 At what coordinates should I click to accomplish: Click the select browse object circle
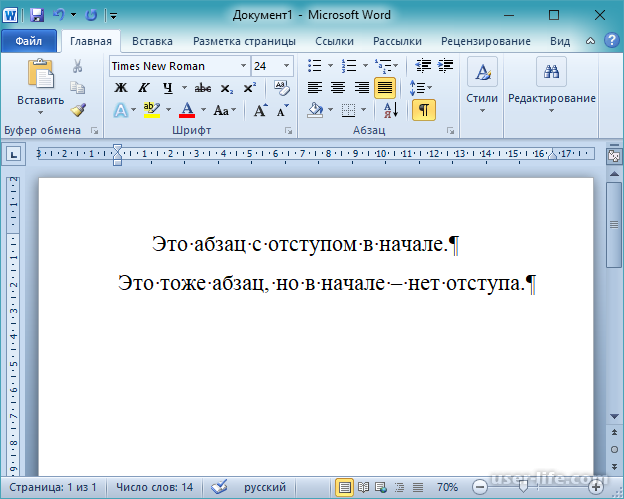tap(614, 450)
